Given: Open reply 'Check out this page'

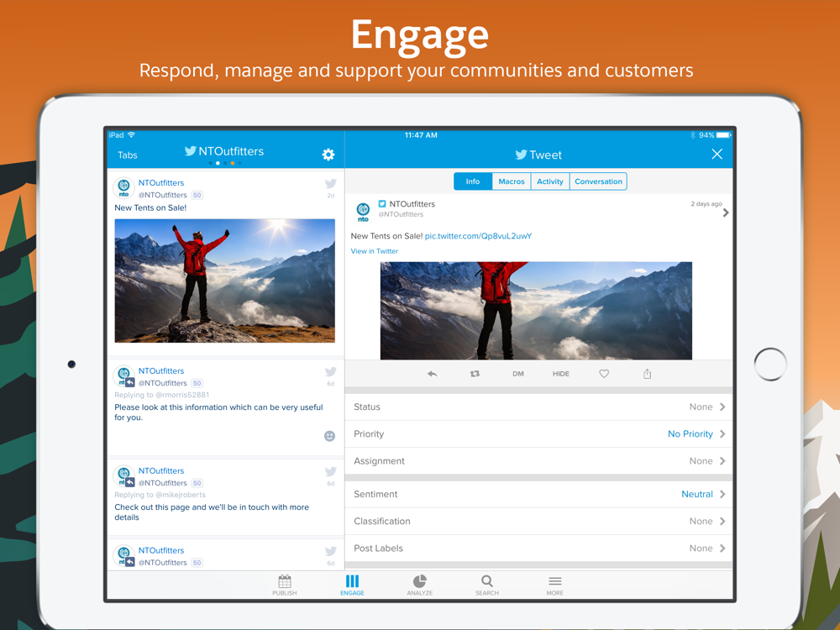Looking at the screenshot, I should coord(212,512).
